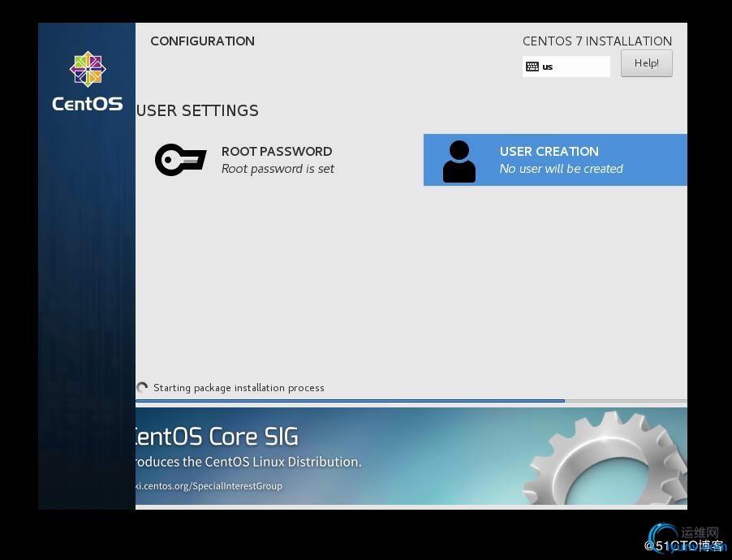Click the package installation progress bar
This screenshot has width=732, height=560.
(411, 401)
